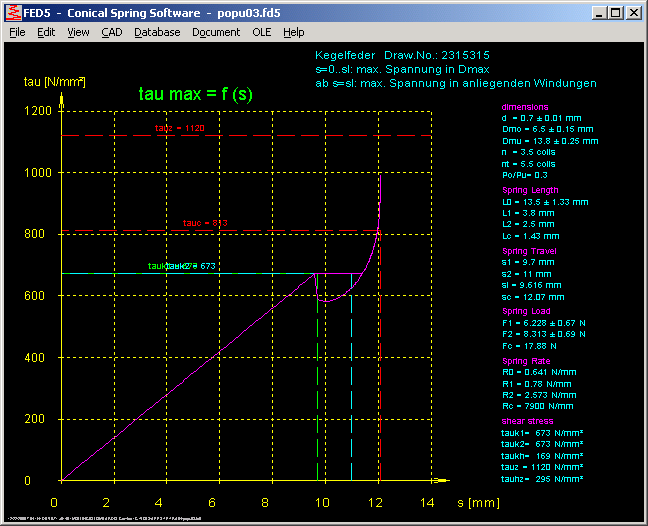
Task: Close the Conical Spring Software window
Action: [x=634, y=13]
